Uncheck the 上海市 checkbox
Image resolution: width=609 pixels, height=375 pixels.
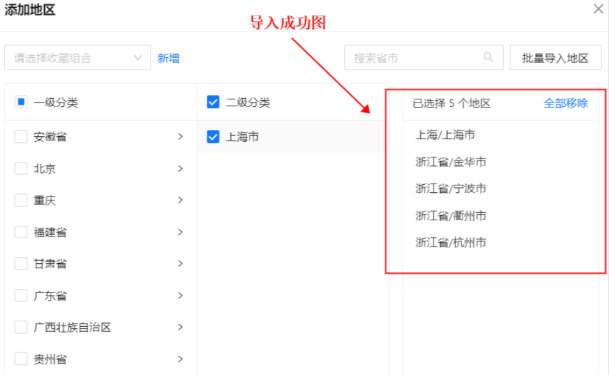(x=213, y=137)
